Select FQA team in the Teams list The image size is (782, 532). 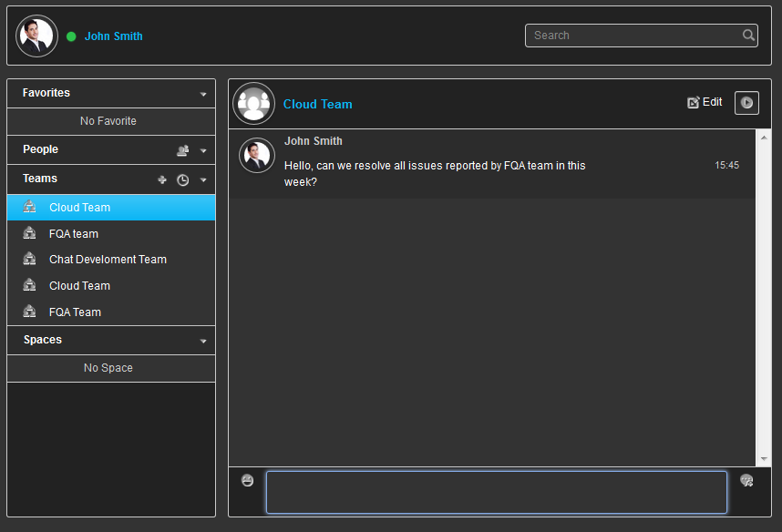coord(111,233)
